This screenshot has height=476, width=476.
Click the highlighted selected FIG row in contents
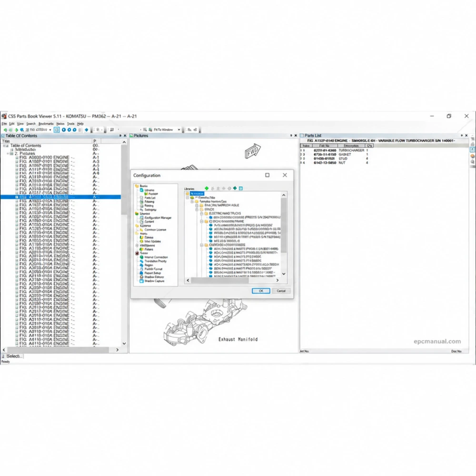(x=61, y=197)
